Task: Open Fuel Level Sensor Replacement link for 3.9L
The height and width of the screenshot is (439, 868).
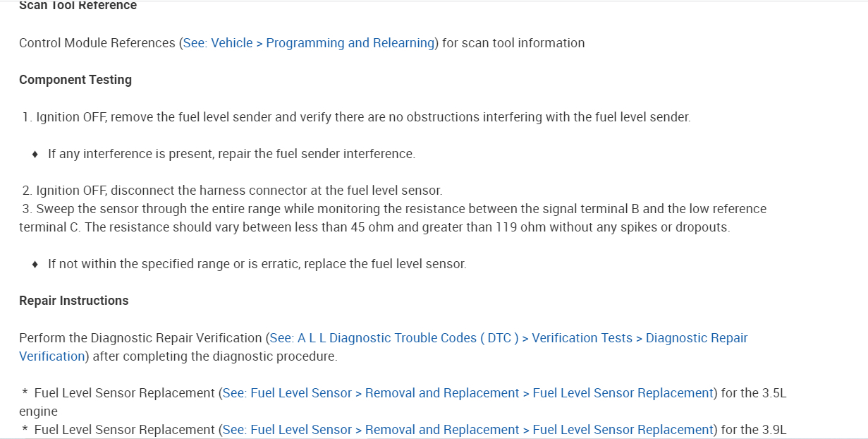Action: click(467, 430)
